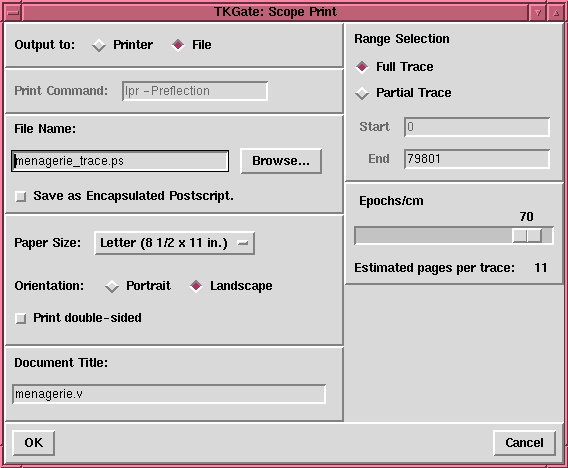Click the title bar maximize triangle icon
Image resolution: width=568 pixels, height=468 pixels.
point(556,13)
